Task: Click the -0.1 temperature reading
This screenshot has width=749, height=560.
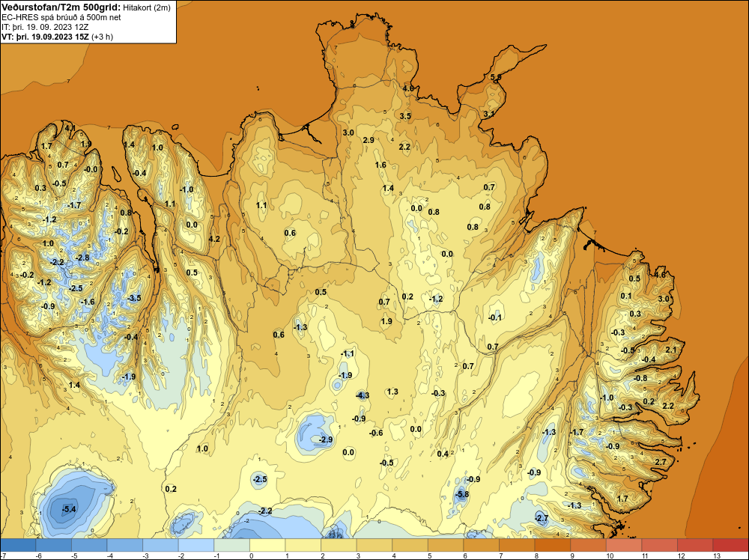Action: [x=495, y=317]
